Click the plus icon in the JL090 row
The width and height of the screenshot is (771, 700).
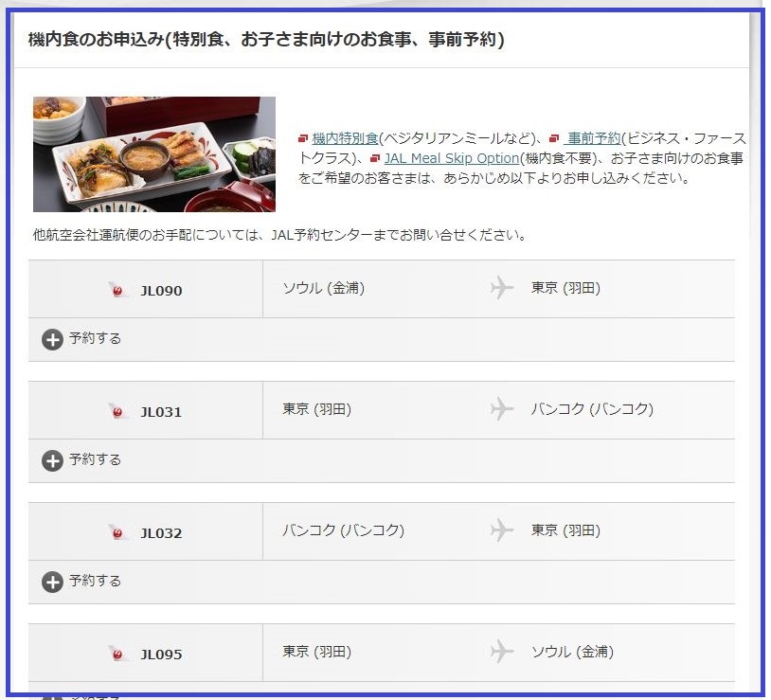(52, 340)
